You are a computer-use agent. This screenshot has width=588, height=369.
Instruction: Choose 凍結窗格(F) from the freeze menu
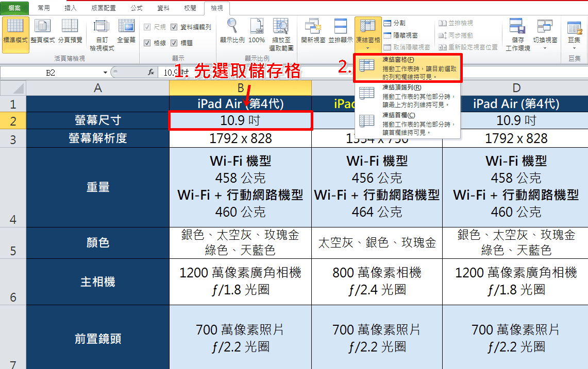(408, 68)
